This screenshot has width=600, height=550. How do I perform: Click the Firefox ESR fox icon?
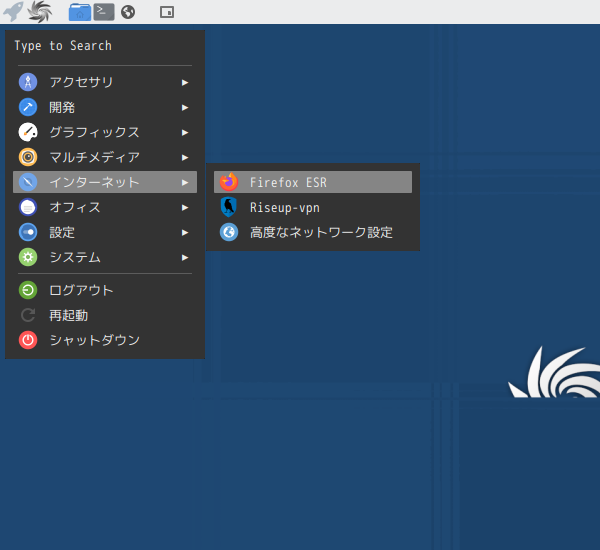pyautogui.click(x=229, y=182)
